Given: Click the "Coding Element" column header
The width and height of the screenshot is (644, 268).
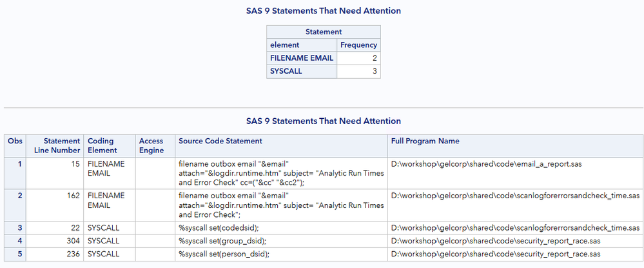Looking at the screenshot, I should pyautogui.click(x=102, y=145).
